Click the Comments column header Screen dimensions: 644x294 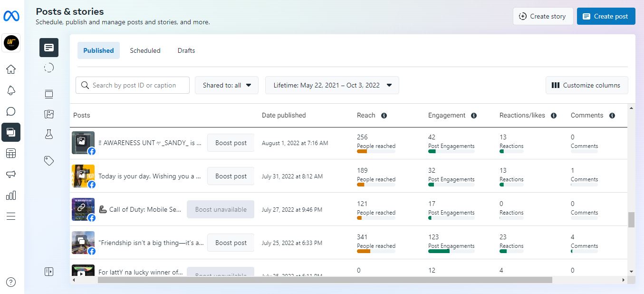(x=587, y=115)
